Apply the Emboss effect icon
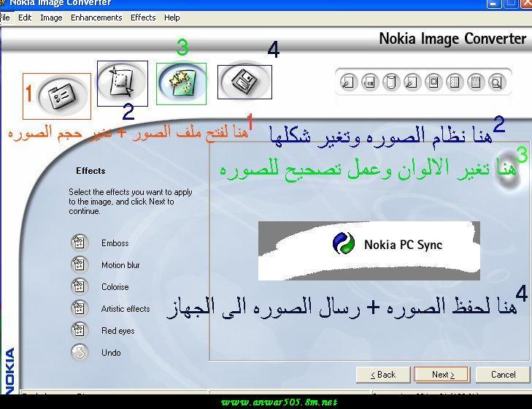The width and height of the screenshot is (532, 409). (x=80, y=242)
